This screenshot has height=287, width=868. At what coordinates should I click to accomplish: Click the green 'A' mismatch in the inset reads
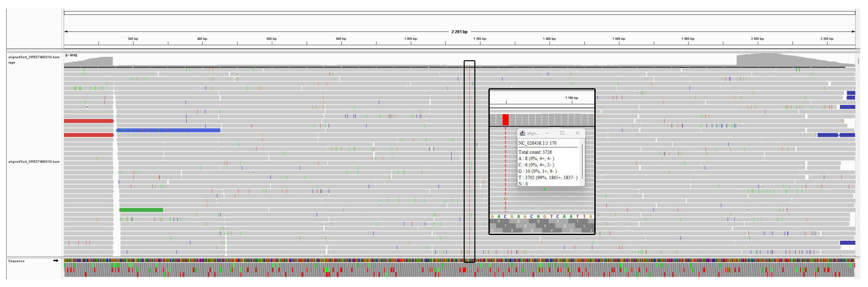click(x=545, y=190)
